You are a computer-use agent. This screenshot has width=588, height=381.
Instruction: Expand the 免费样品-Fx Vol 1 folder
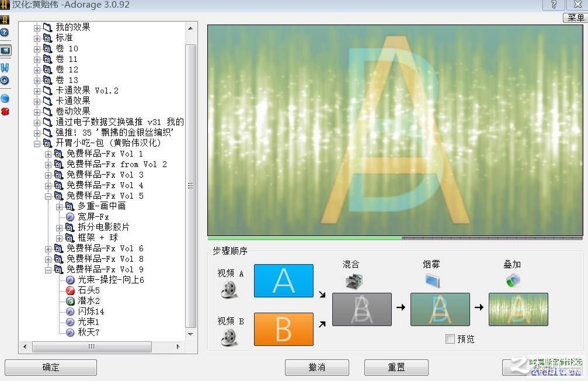click(48, 154)
